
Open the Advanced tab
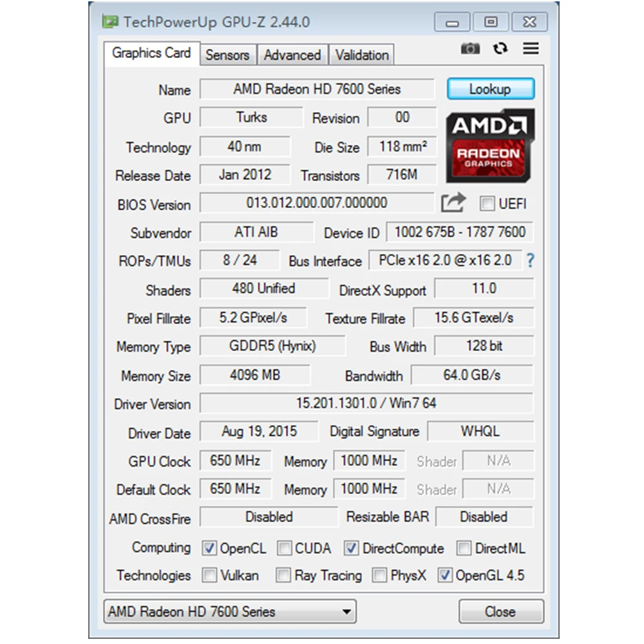pos(292,55)
